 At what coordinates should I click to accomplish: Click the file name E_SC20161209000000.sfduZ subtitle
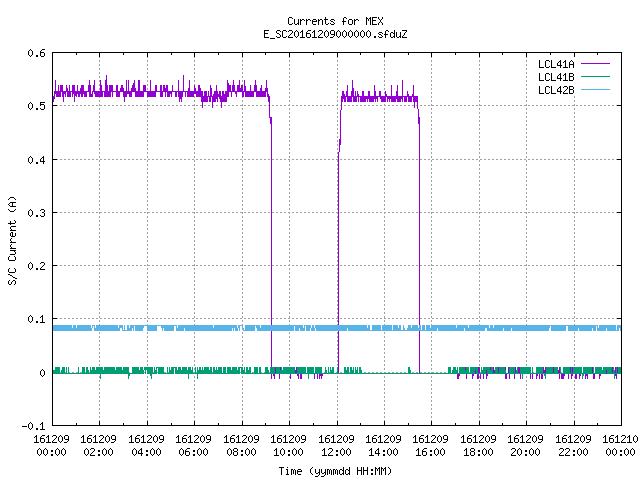point(335,34)
